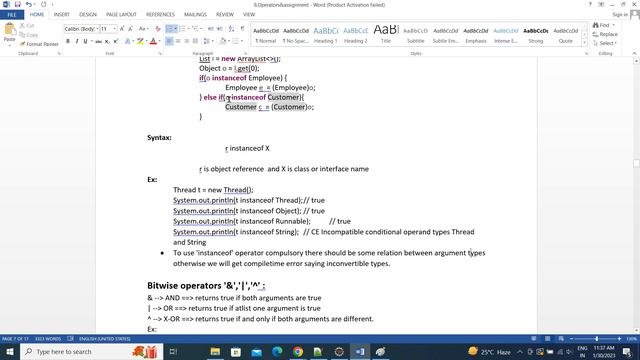Click the Clear All Formatting icon
640x360 pixels.
coord(158,29)
